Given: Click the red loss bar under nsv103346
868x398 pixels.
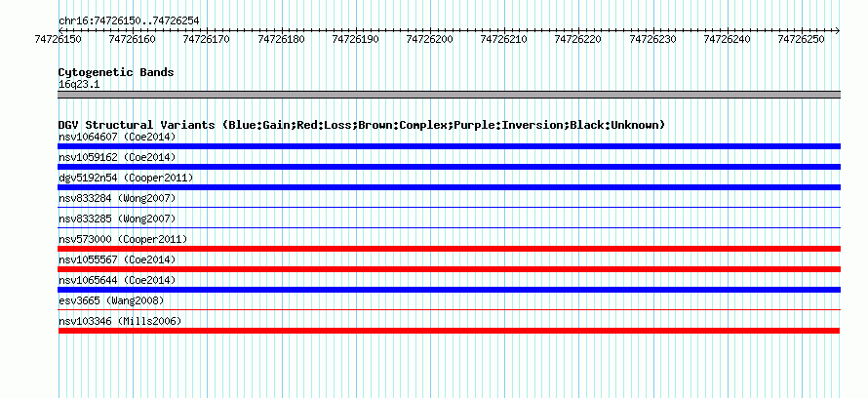Looking at the screenshot, I should click(x=449, y=331).
